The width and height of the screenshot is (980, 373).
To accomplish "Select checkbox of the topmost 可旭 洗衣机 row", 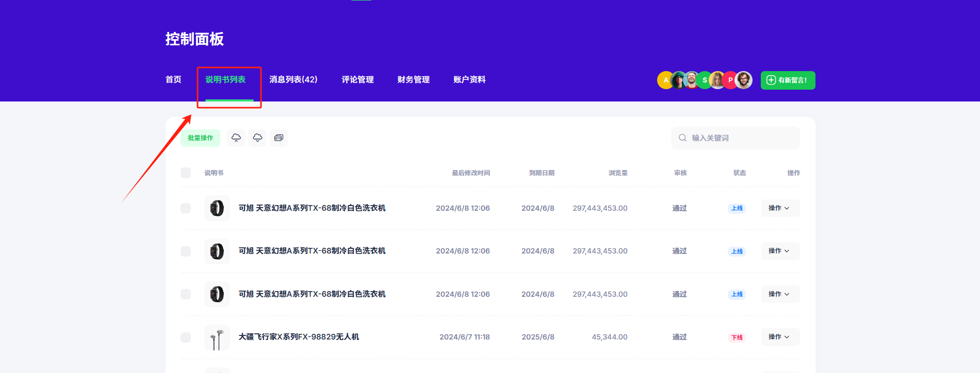I will (186, 208).
